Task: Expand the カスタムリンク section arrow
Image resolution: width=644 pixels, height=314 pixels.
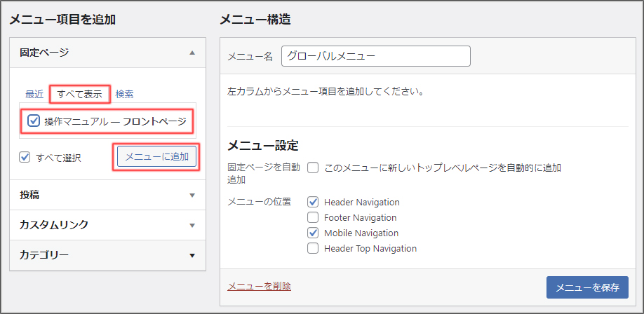Action: point(192,226)
